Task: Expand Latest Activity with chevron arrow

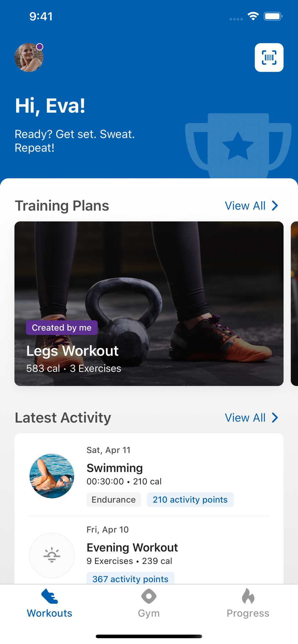Action: (275, 418)
